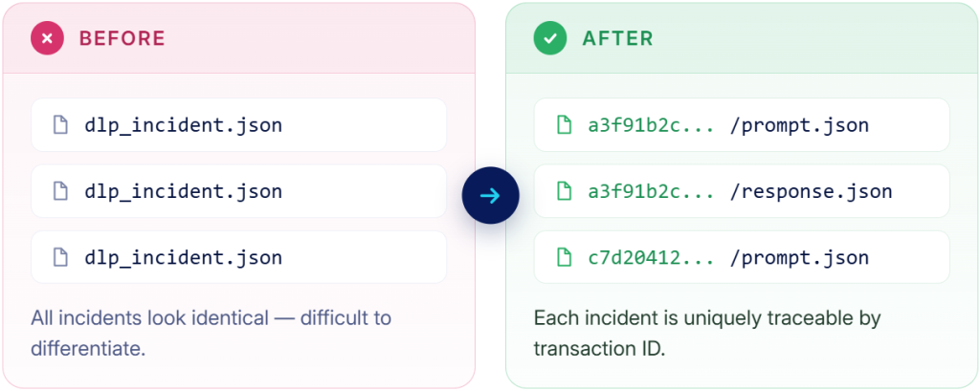This screenshot has height=391, width=980.
Task: Select the first dlp_incident.json row
Action: click(238, 125)
